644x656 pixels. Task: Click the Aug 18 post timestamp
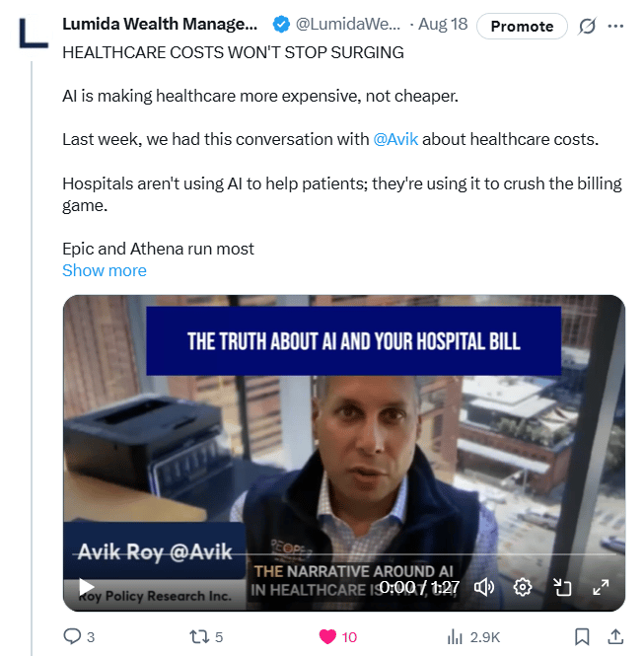443,25
